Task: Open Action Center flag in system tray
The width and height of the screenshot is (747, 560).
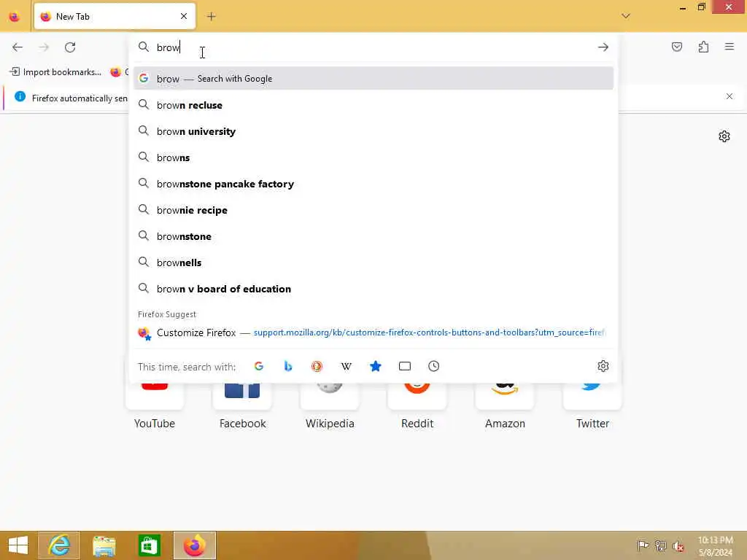Action: coord(643,545)
